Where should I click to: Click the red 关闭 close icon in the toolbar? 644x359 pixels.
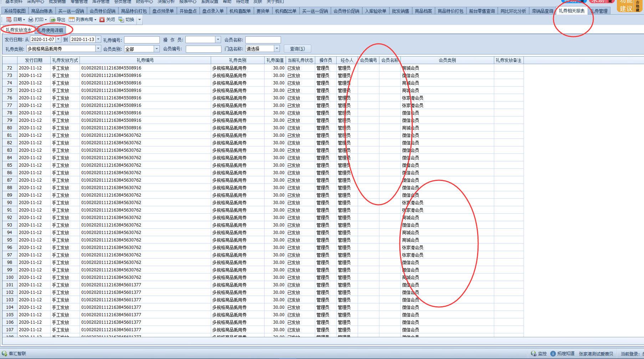point(102,20)
